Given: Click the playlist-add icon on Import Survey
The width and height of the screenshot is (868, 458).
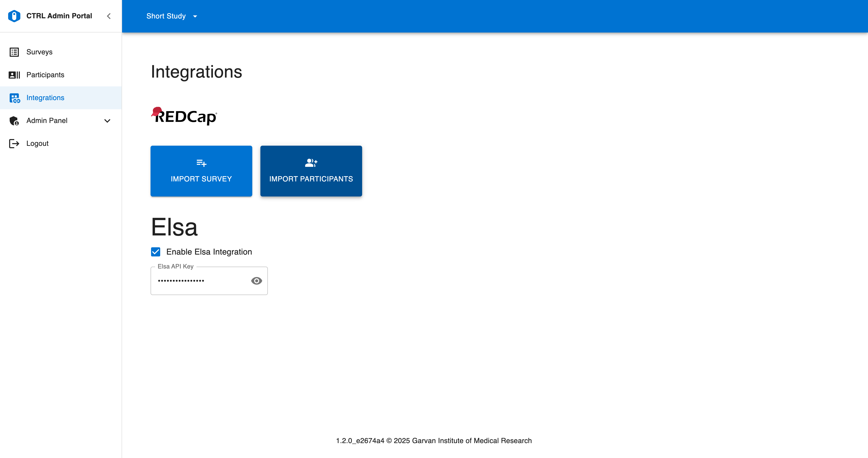Looking at the screenshot, I should pos(201,163).
